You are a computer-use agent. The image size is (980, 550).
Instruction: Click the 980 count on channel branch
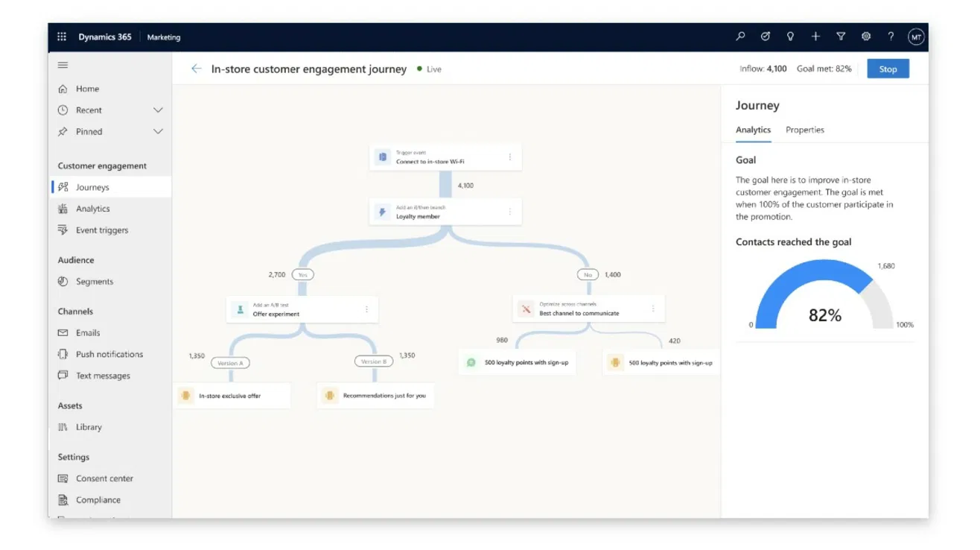pos(502,341)
